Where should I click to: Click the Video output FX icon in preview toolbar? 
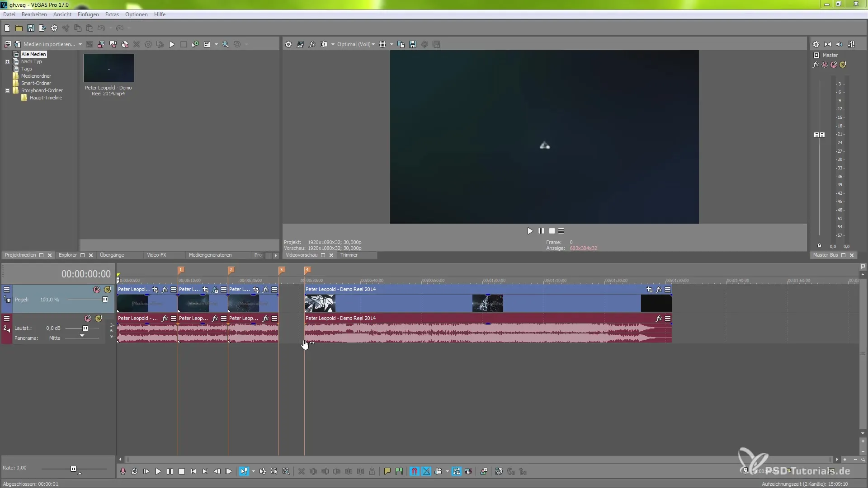[312, 44]
